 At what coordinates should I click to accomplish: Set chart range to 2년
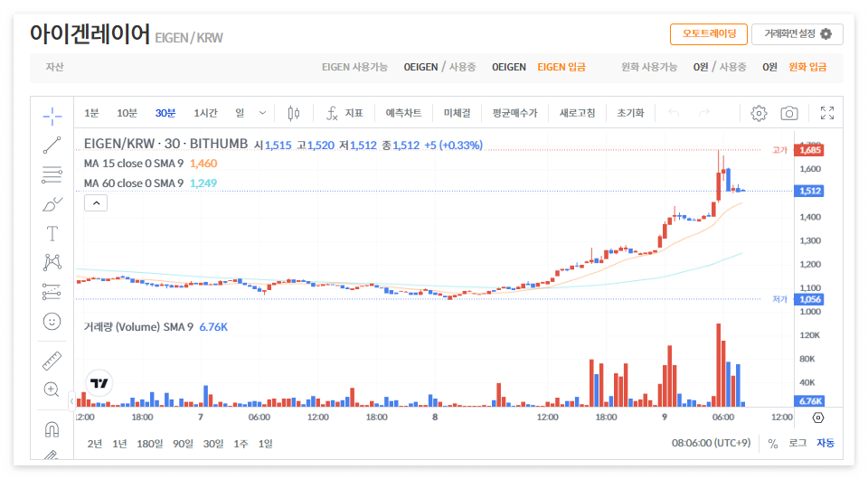click(x=95, y=444)
